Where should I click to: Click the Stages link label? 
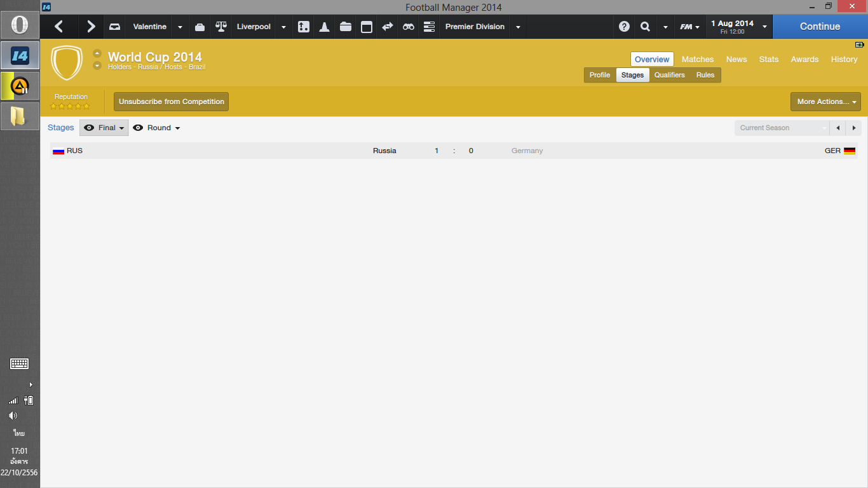(x=61, y=128)
